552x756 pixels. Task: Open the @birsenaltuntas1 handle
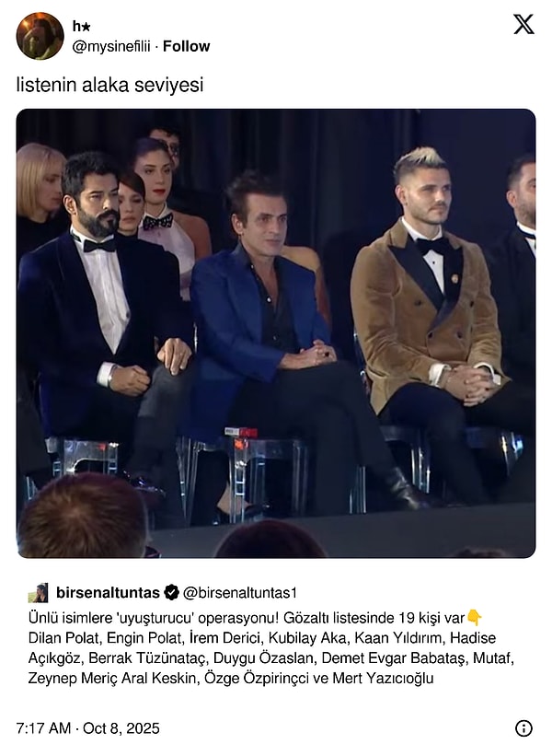pyautogui.click(x=240, y=593)
